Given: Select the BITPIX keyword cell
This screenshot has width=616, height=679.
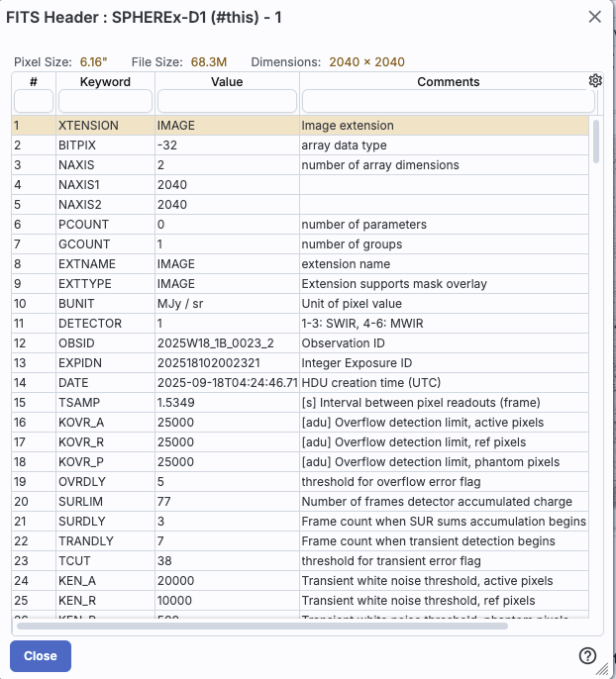Looking at the screenshot, I should pos(105,145).
